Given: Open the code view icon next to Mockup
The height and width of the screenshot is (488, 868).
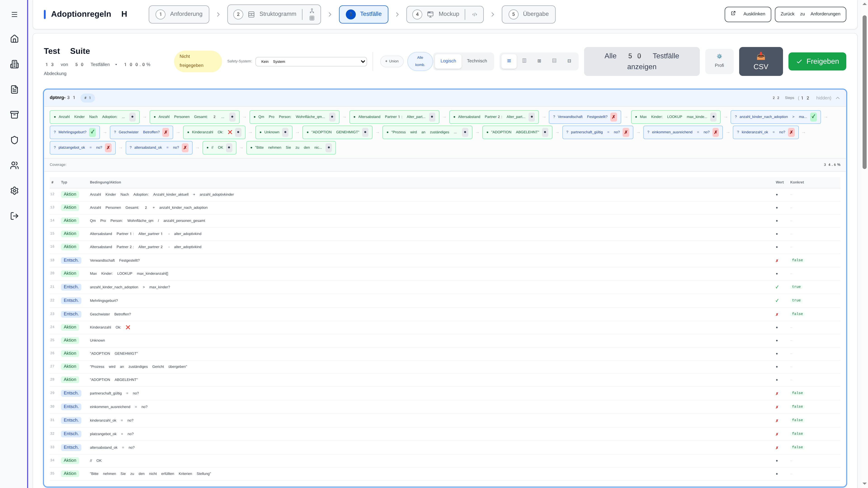Looking at the screenshot, I should [475, 14].
